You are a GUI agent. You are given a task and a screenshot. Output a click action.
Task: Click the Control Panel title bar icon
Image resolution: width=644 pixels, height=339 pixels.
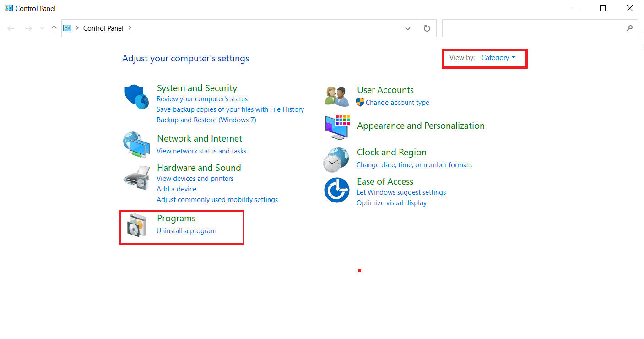click(x=9, y=8)
